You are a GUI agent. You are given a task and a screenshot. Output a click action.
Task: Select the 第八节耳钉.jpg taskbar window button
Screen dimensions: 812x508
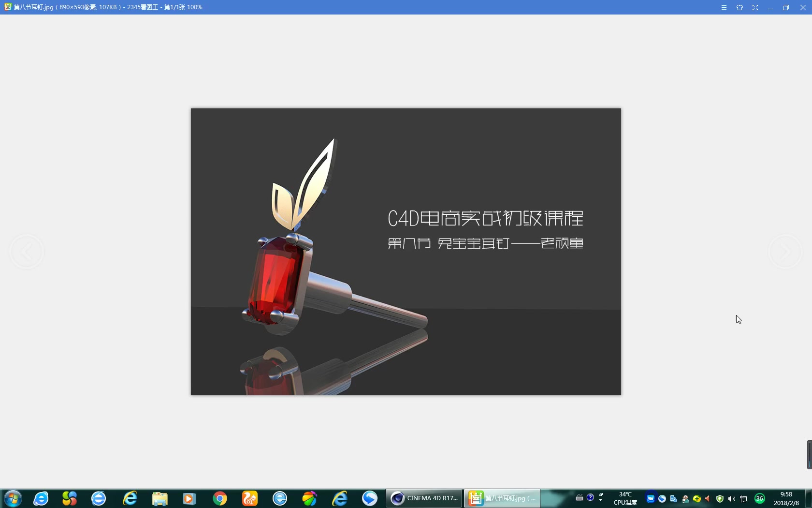click(502, 498)
